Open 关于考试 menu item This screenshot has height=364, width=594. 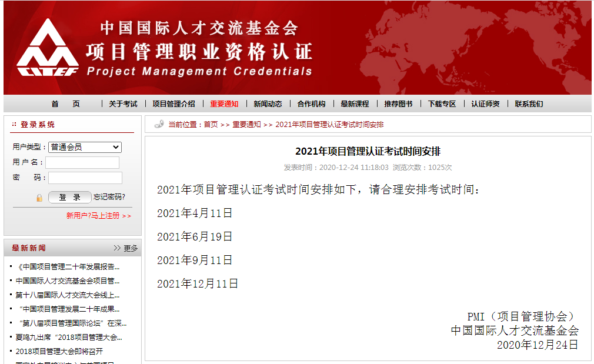[123, 103]
